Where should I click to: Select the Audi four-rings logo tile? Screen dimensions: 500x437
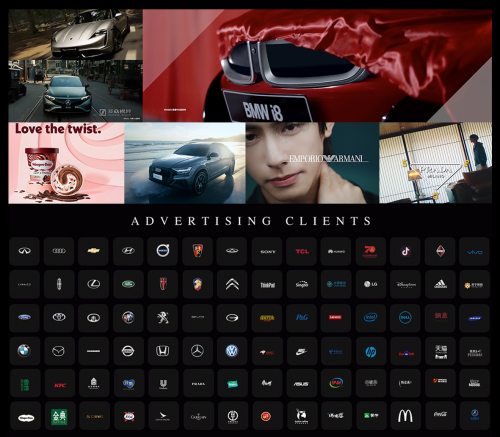[x=59, y=251]
